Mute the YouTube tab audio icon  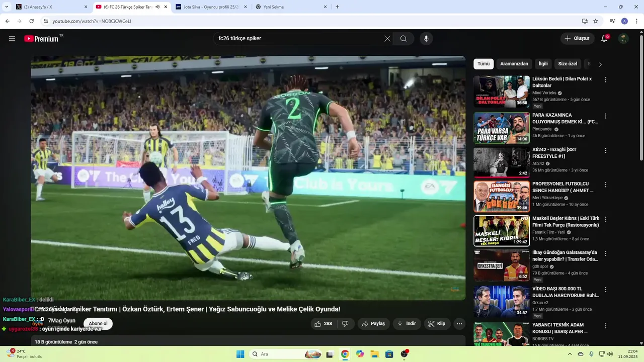click(157, 7)
